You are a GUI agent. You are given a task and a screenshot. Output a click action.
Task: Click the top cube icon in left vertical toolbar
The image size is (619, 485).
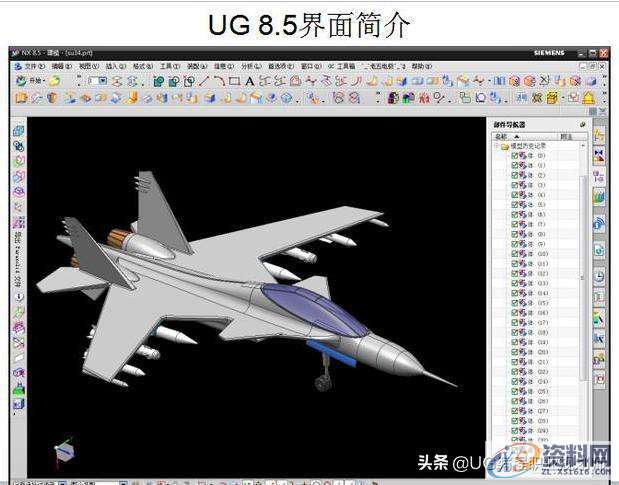pyautogui.click(x=19, y=131)
